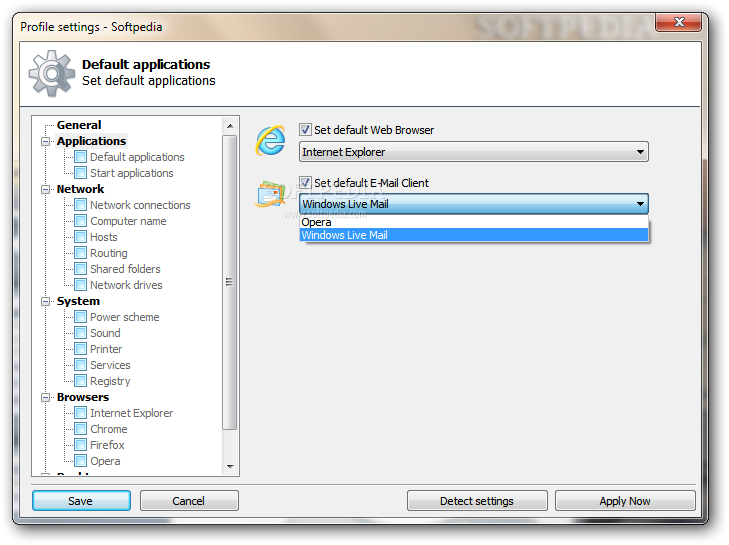Image resolution: width=729 pixels, height=545 pixels.
Task: Collapse the Browsers tree node
Action: pos(46,397)
